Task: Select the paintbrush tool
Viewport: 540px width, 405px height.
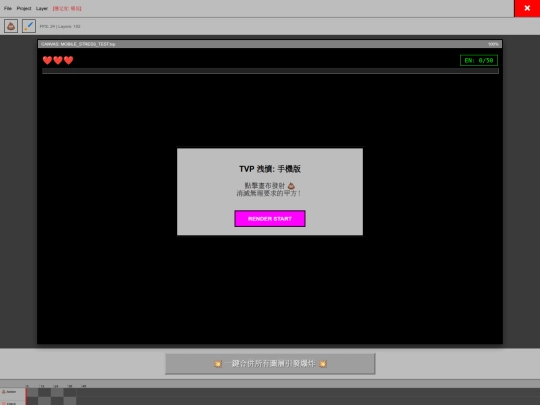Action: click(x=29, y=26)
